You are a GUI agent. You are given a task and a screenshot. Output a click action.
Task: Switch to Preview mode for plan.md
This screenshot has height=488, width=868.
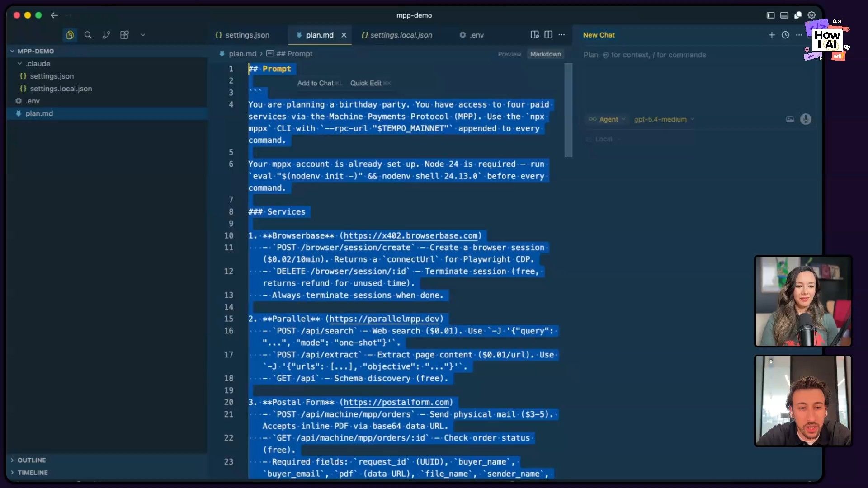(x=509, y=54)
